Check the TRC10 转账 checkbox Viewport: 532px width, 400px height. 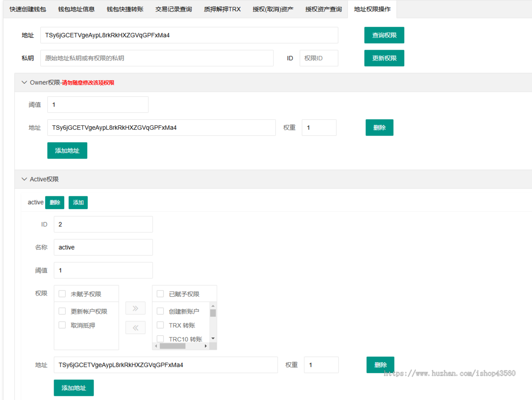coord(160,339)
